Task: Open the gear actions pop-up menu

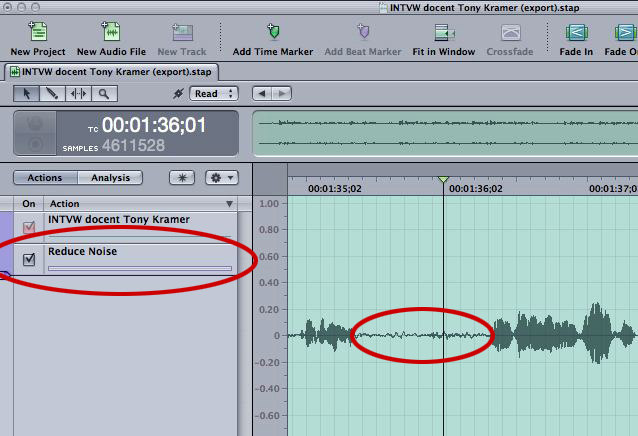Action: 220,178
